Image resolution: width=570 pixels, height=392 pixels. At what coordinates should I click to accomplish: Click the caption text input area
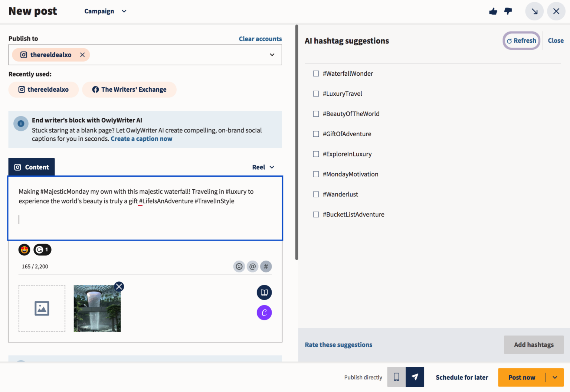tap(145, 219)
